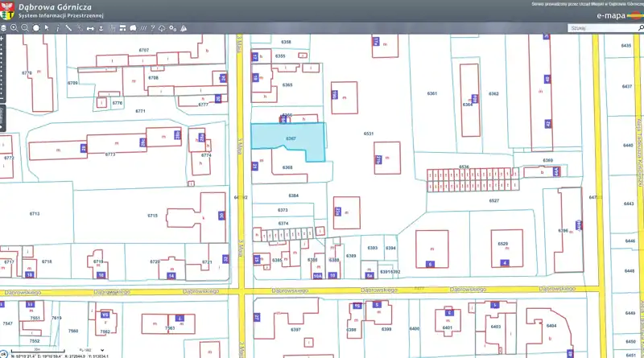Select highlighted parcel 6367 on map

click(x=290, y=138)
